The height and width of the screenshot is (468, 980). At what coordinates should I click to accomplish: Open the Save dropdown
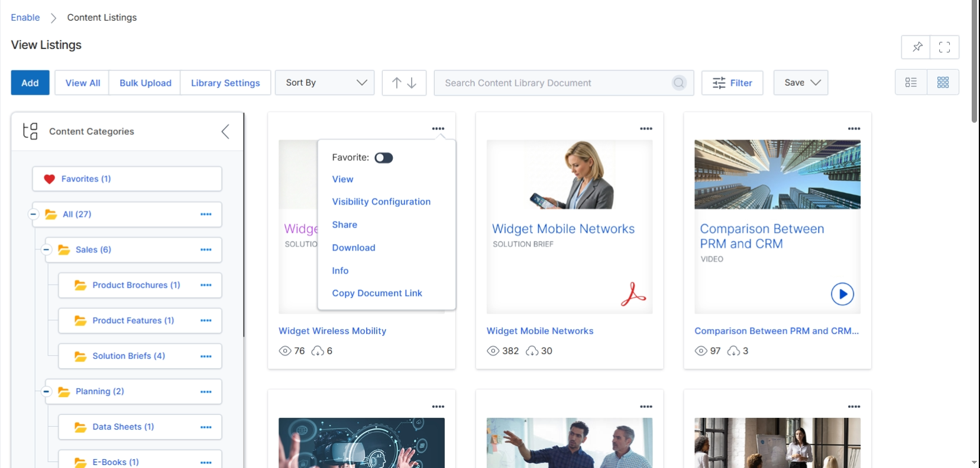click(801, 83)
